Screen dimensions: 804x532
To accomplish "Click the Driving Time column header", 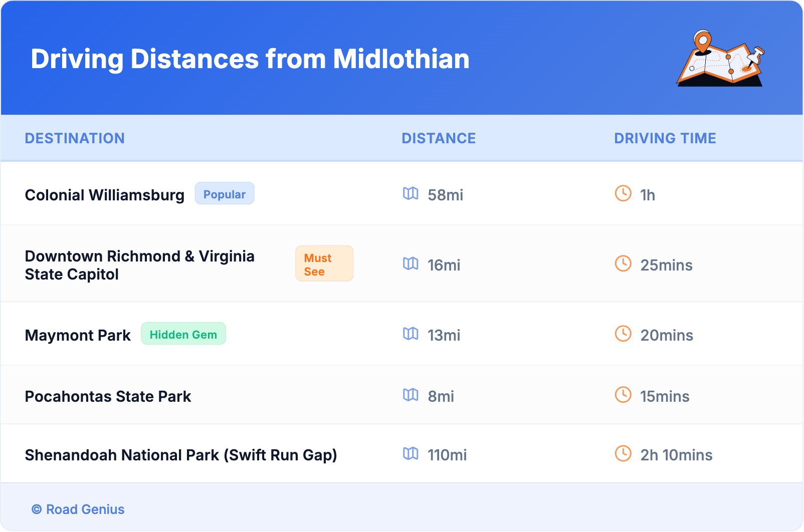I will pos(665,138).
